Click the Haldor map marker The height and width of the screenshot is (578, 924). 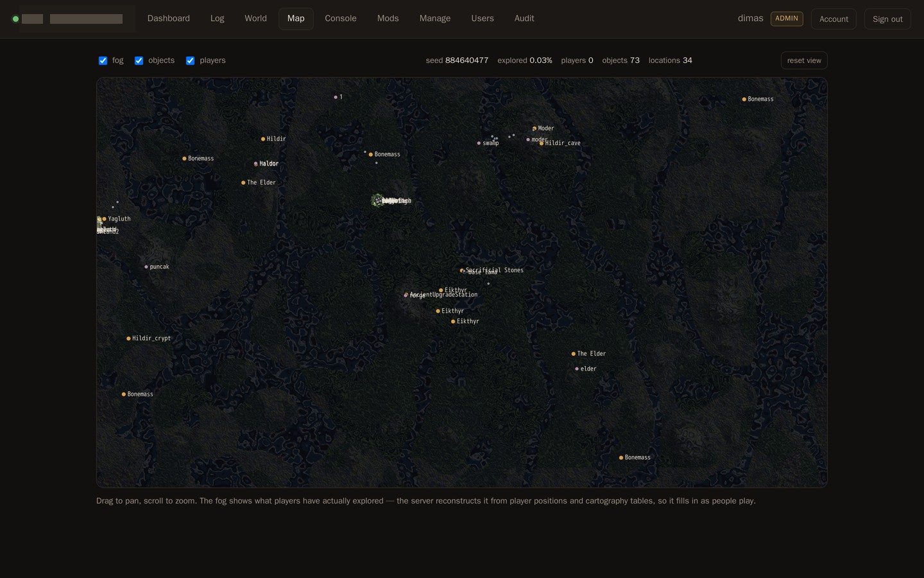[x=256, y=164]
